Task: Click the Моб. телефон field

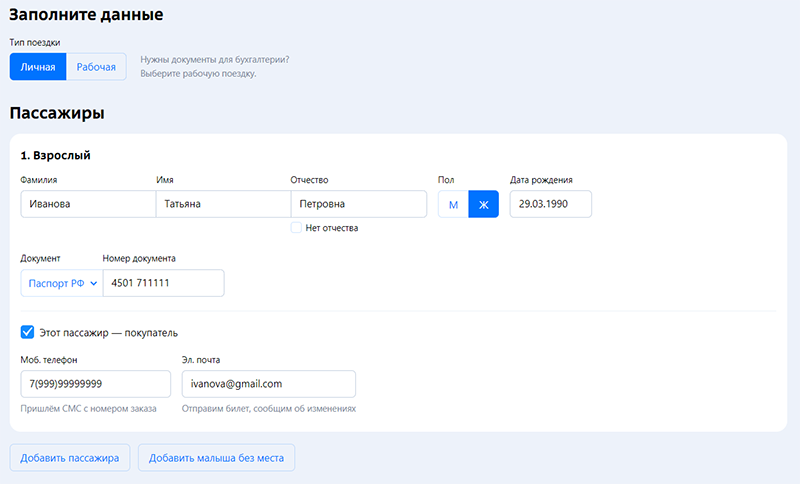Action: point(95,384)
